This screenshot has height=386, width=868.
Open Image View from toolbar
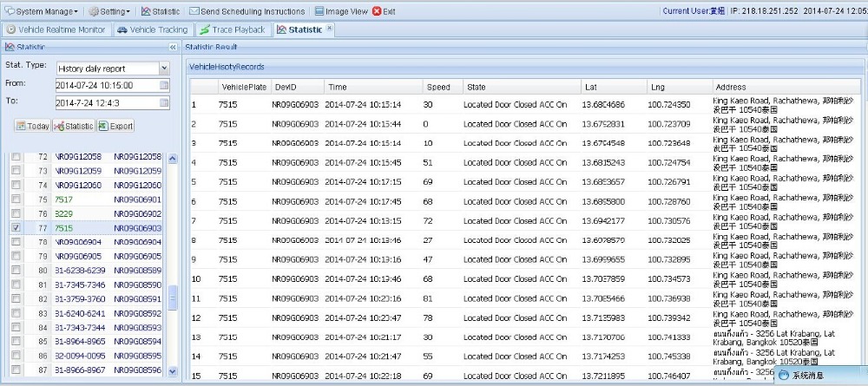339,11
